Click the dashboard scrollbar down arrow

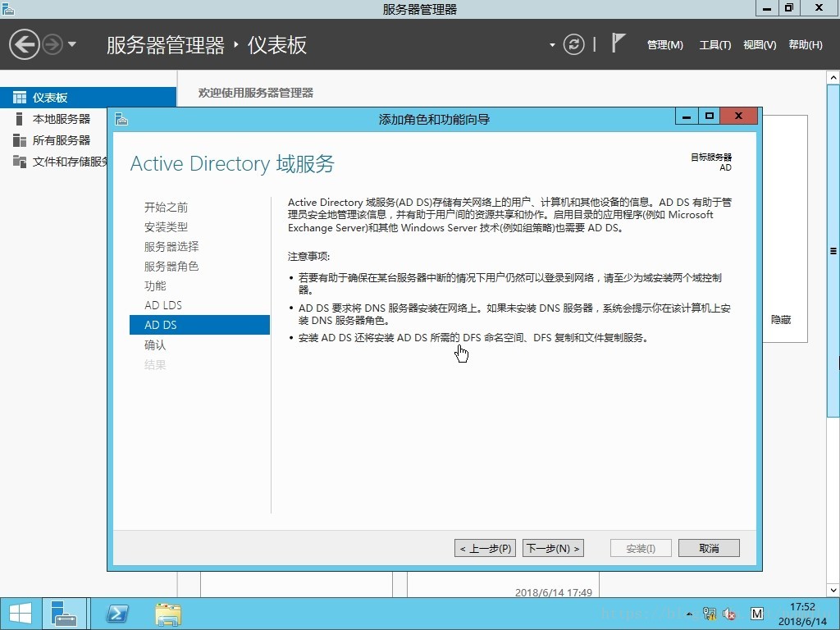833,591
